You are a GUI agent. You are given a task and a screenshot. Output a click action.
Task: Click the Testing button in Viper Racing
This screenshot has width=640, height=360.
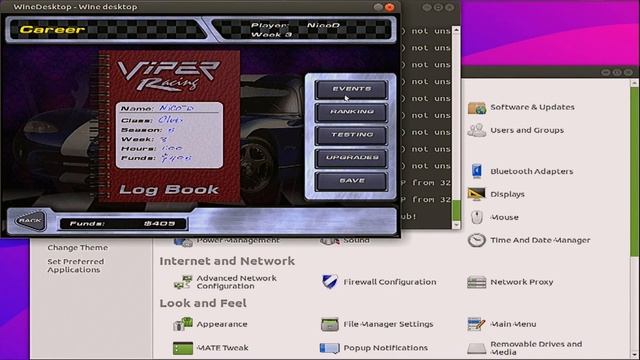pos(351,135)
